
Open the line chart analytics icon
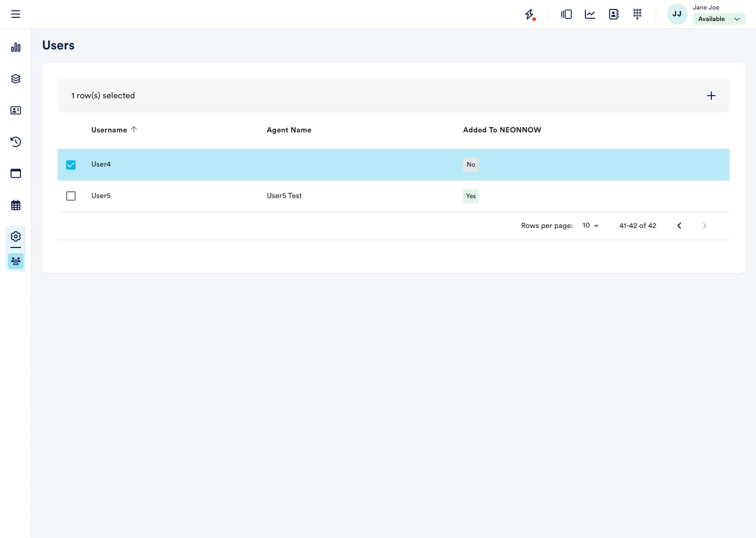coord(590,14)
